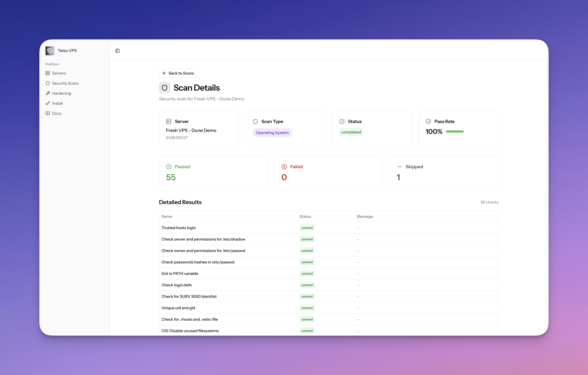Click the Scan Details shield icon

coord(164,88)
